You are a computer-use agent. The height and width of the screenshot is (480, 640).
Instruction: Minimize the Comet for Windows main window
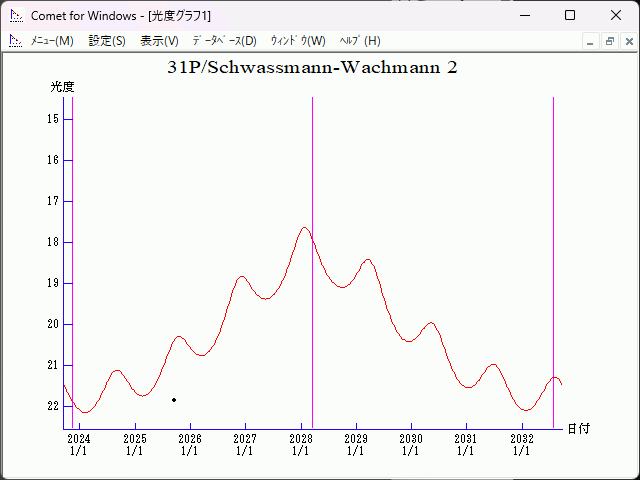pos(524,15)
